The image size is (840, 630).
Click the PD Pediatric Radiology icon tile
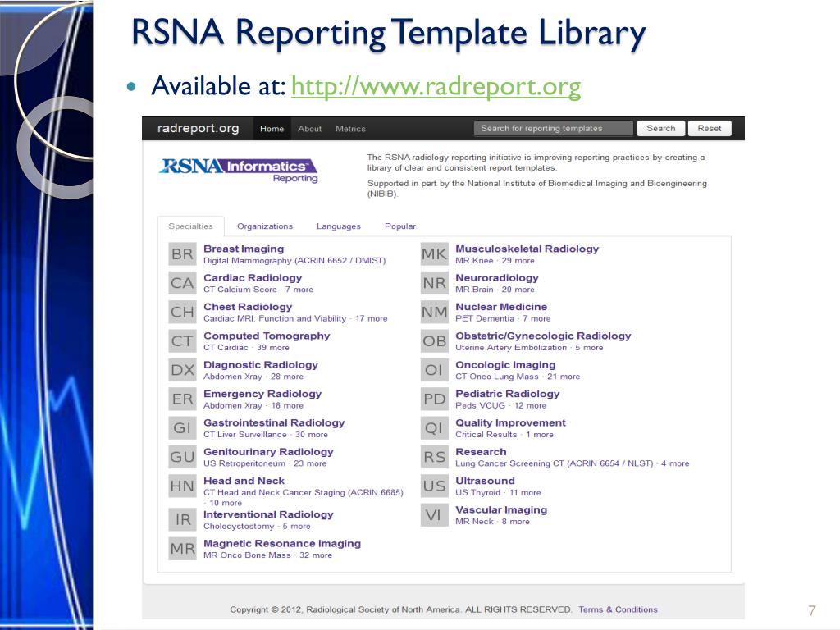point(435,399)
